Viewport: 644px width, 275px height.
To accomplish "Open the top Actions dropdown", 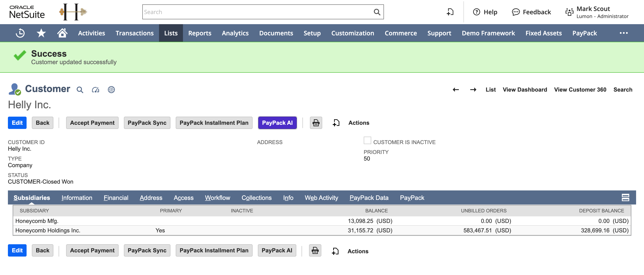I will coord(359,123).
